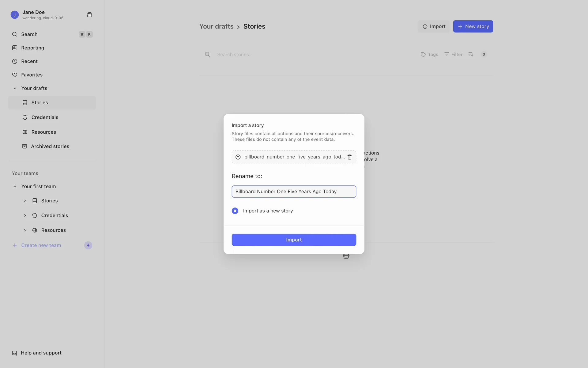Image resolution: width=588 pixels, height=368 pixels.
Task: Click the New story button
Action: (x=473, y=26)
